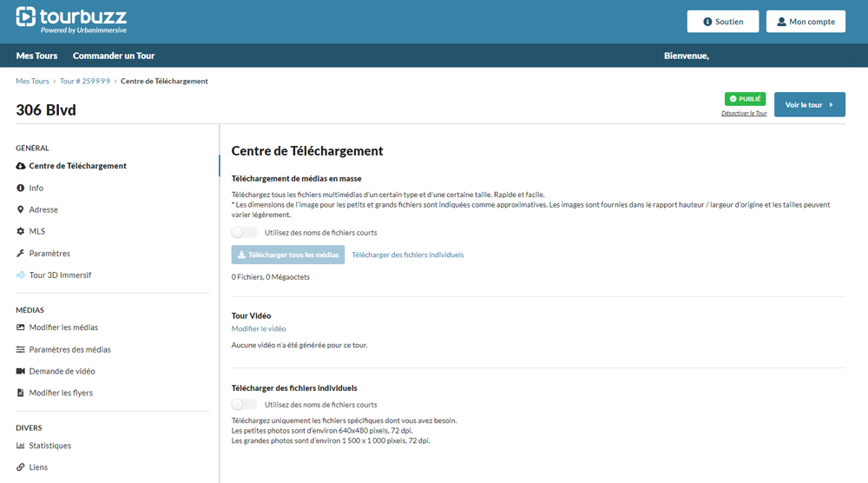Open the Mon compte button
Screen dimensions: 868x483
[806, 22]
